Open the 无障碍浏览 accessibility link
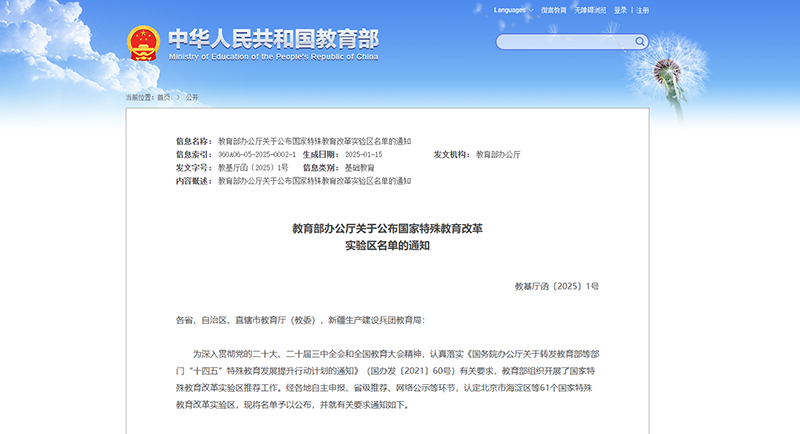Viewport: 800px width, 434px height. [x=590, y=10]
